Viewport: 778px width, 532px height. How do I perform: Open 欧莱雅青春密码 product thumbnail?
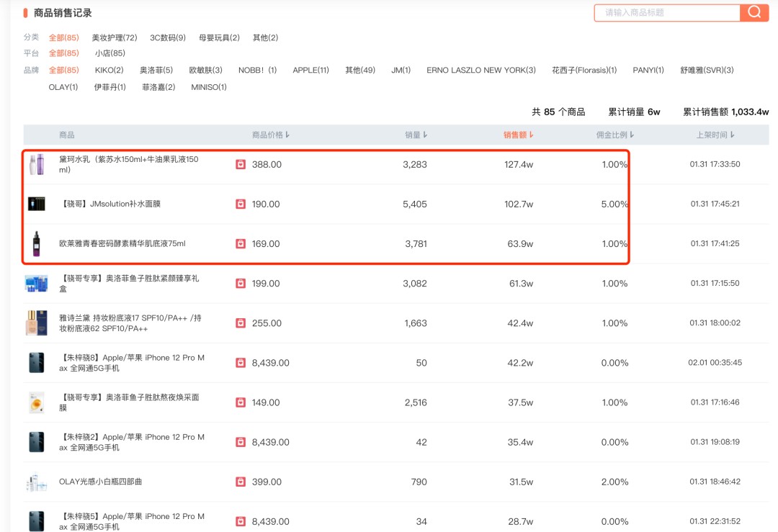click(37, 243)
